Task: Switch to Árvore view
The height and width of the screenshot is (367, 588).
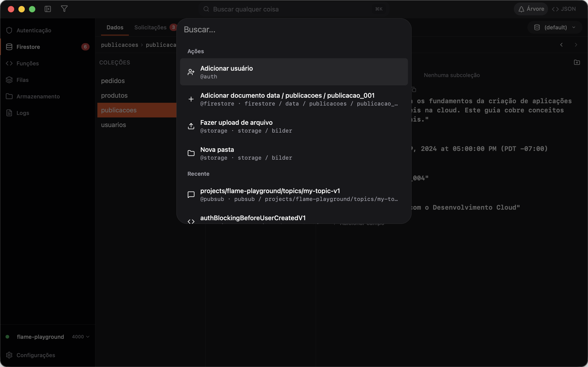Action: coord(531,9)
